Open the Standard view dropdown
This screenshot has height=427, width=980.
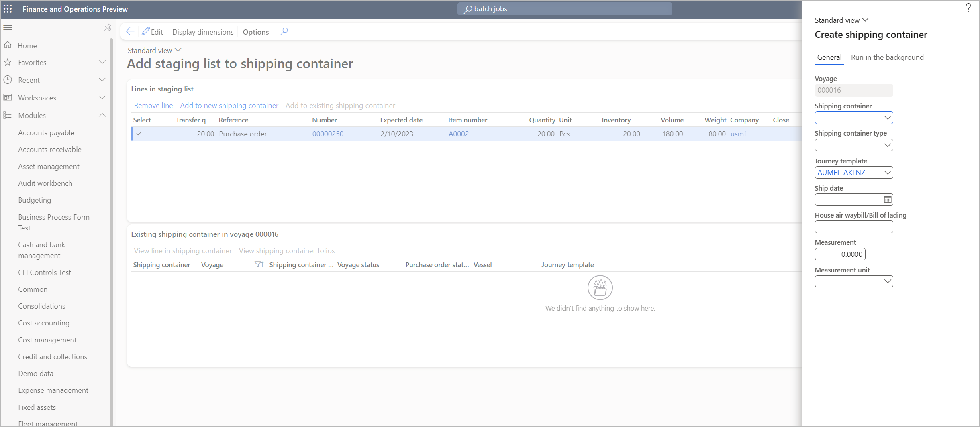154,50
